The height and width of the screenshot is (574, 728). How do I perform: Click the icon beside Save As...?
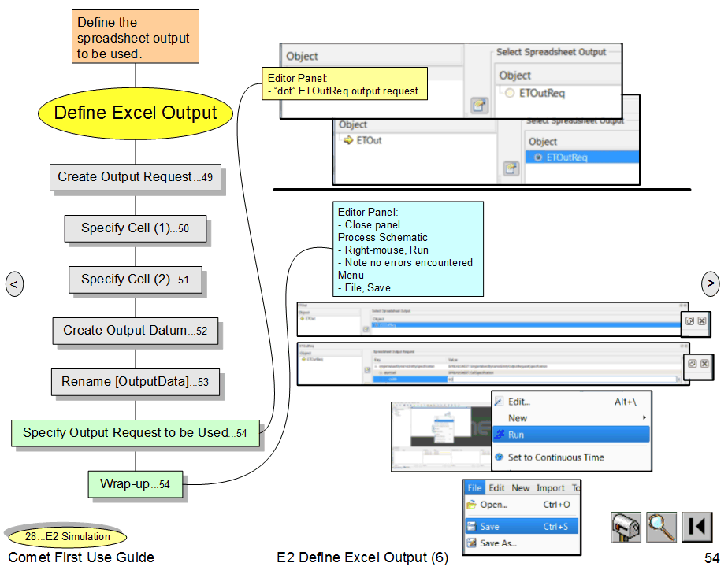(x=472, y=543)
